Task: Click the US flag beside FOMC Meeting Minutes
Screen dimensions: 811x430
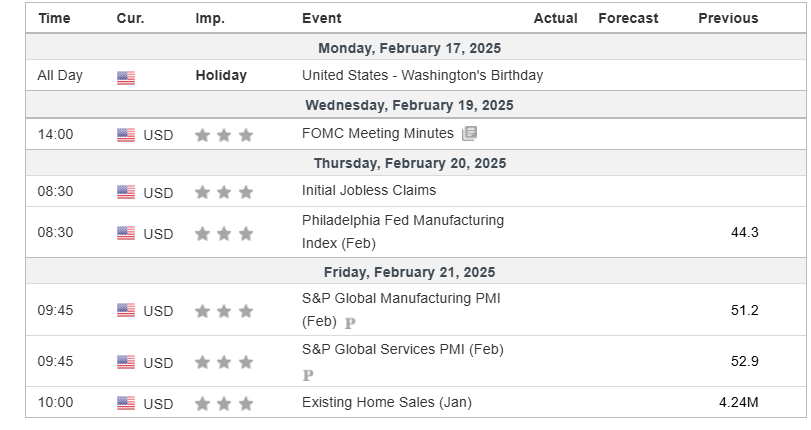Action: pos(126,135)
